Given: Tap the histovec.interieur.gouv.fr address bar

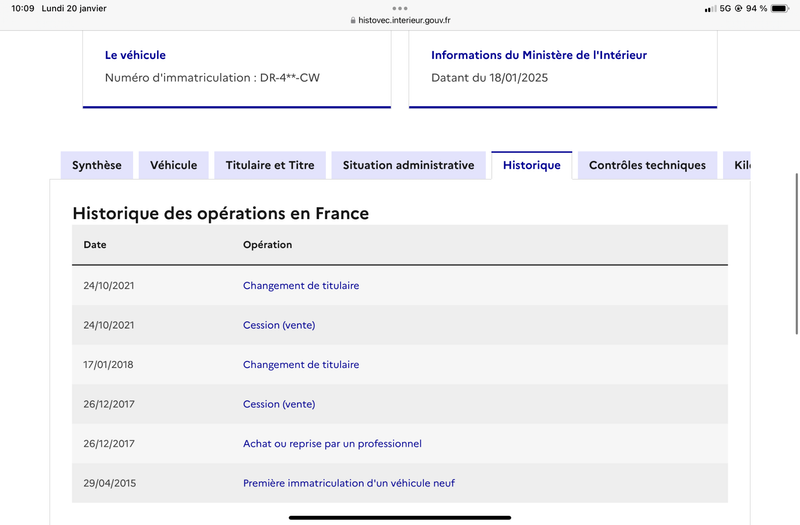Looking at the screenshot, I should click(x=400, y=20).
